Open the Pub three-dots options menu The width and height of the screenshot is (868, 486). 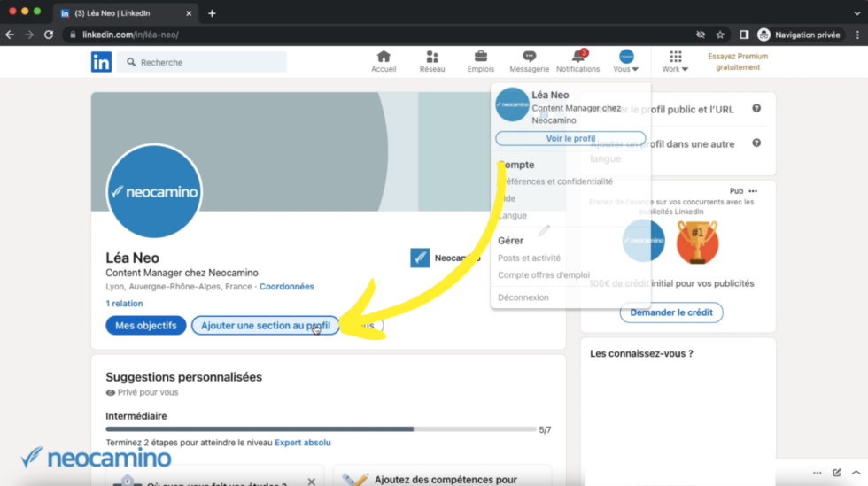753,191
